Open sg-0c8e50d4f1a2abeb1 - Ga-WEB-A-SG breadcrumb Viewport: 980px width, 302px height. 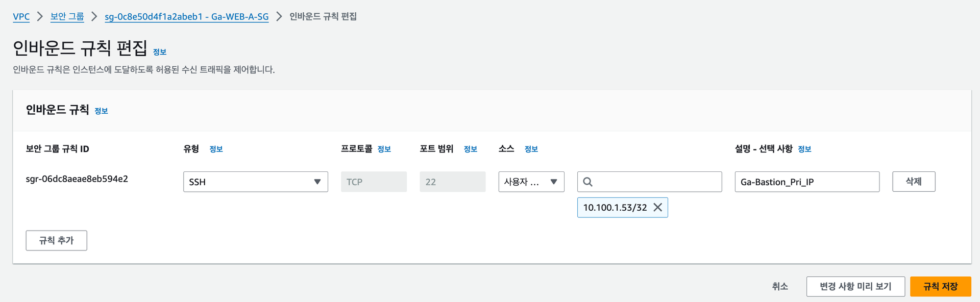pyautogui.click(x=186, y=16)
